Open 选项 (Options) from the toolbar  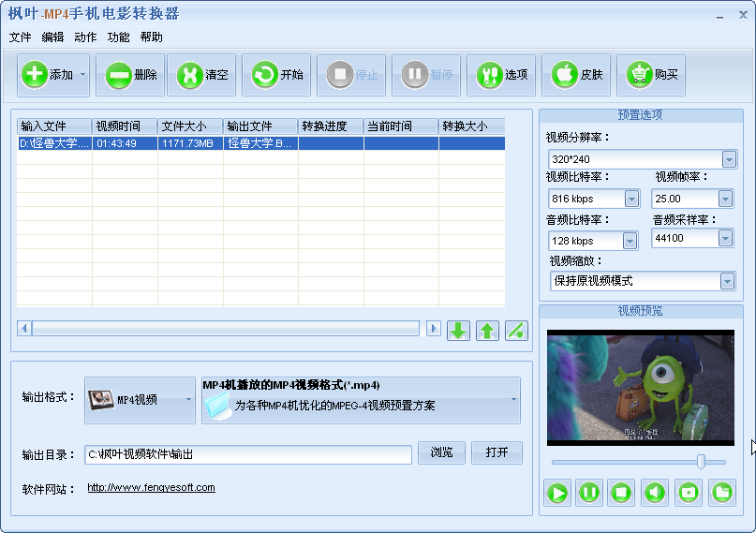[x=501, y=75]
